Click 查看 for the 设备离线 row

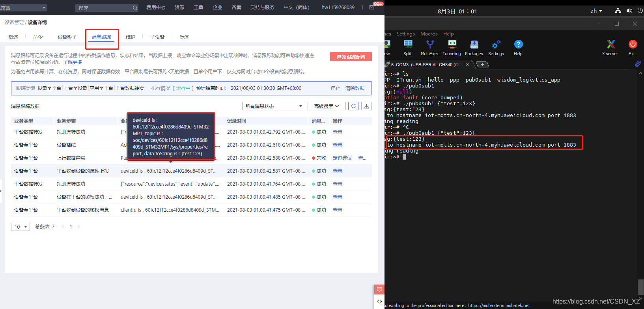pyautogui.click(x=338, y=145)
